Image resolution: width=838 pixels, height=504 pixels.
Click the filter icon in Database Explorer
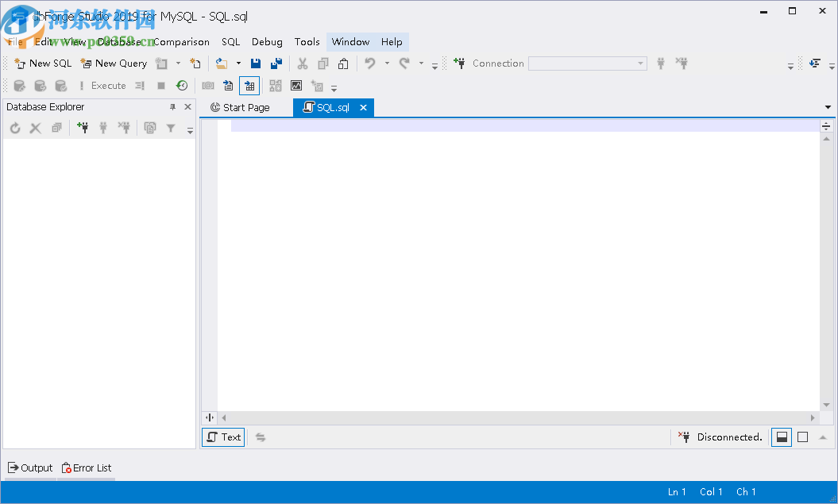tap(170, 127)
